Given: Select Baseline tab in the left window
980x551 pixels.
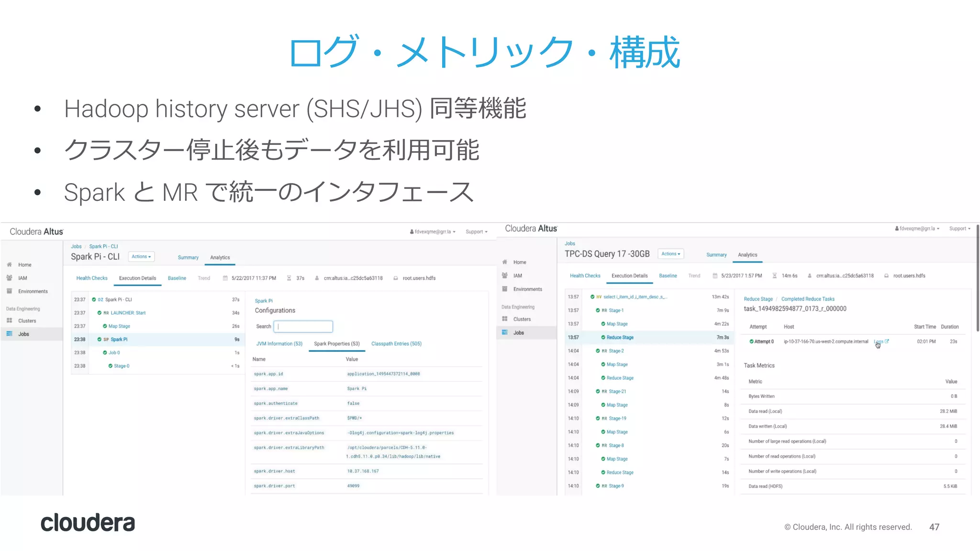Looking at the screenshot, I should [177, 278].
